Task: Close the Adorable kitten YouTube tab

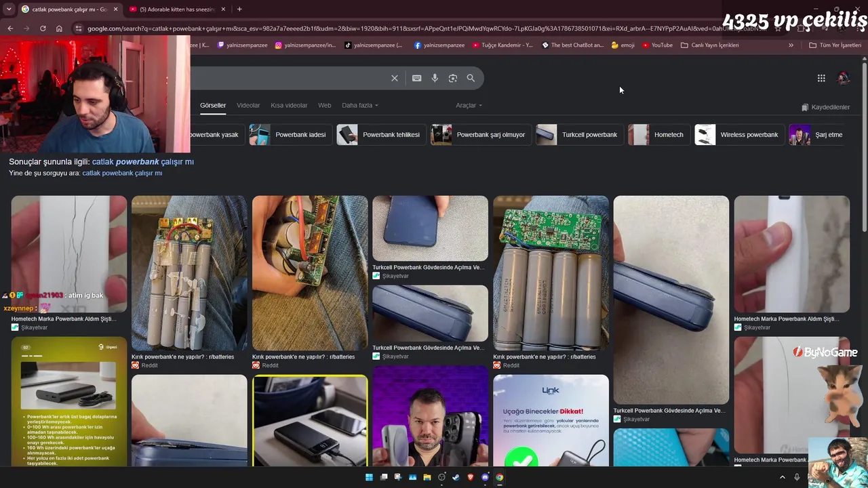Action: pos(222,9)
